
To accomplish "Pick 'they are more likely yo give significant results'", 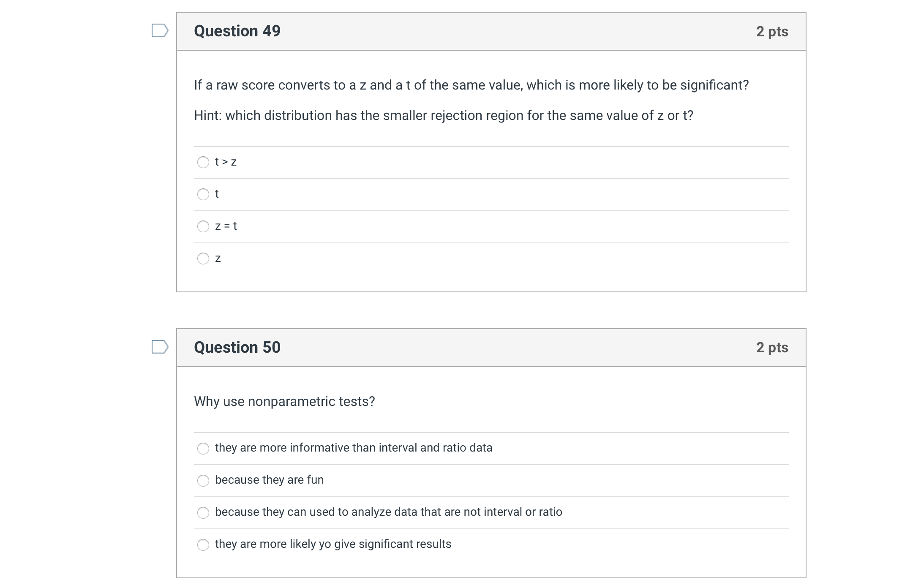I will pos(203,545).
